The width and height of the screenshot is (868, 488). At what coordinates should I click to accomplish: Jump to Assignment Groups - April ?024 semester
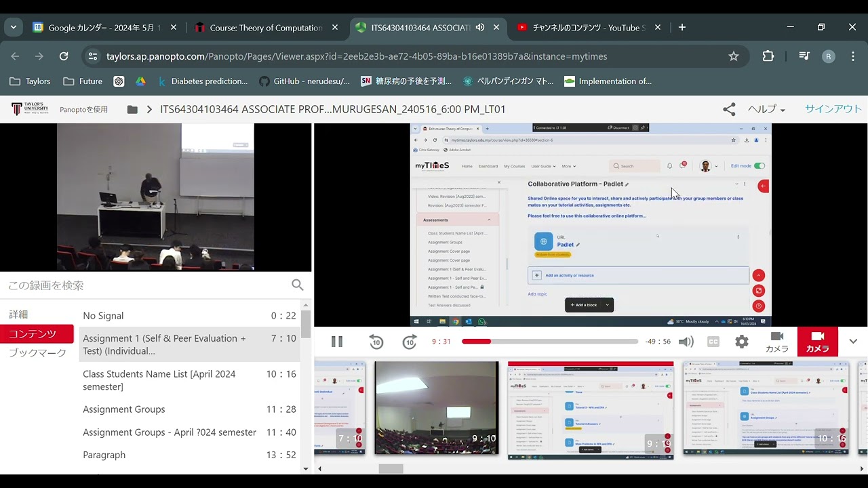189,432
